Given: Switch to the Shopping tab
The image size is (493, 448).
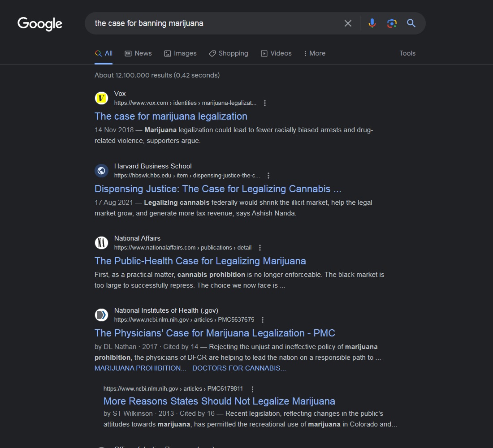Looking at the screenshot, I should point(229,53).
